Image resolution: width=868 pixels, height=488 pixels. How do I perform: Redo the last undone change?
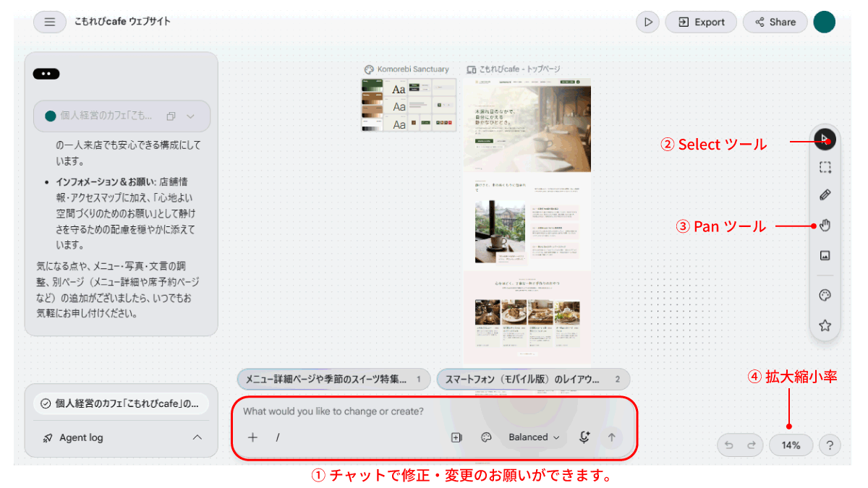[751, 445]
